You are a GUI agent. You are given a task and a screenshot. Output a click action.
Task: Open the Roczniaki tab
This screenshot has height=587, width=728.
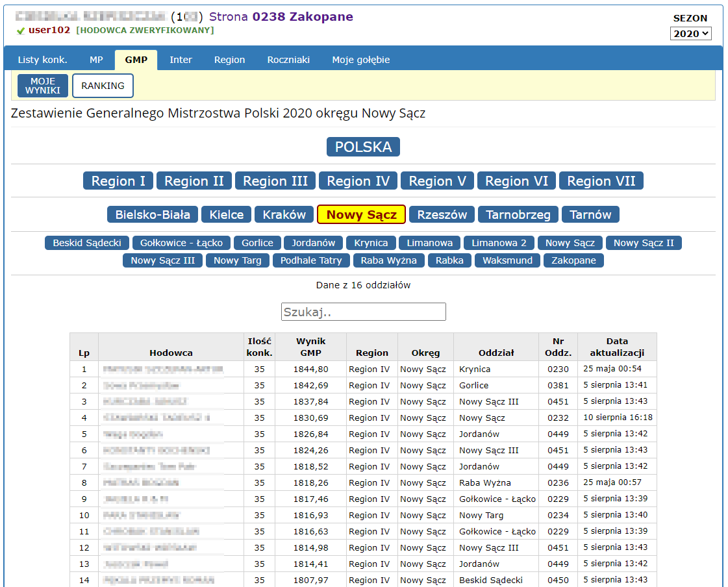point(288,60)
